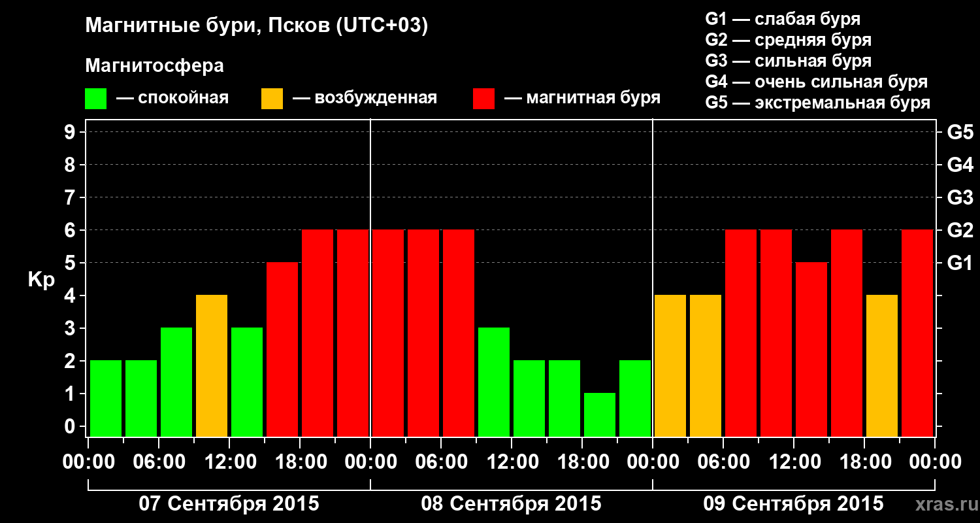This screenshot has height=523, width=980.
Task: Click the Kp 5 red bar on 09 Сентября
Action: 811,349
